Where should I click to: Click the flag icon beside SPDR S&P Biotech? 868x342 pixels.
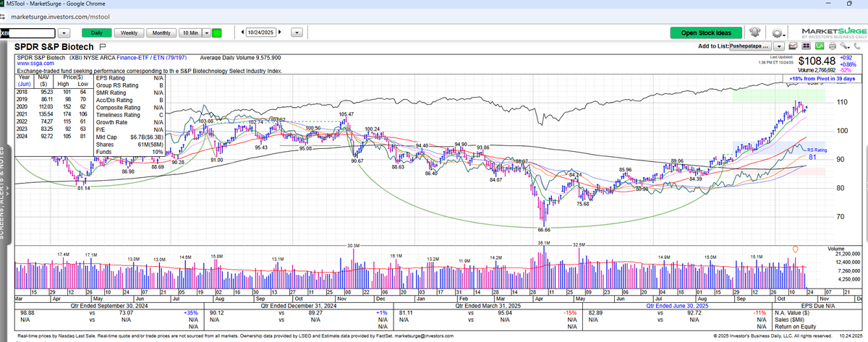click(103, 46)
